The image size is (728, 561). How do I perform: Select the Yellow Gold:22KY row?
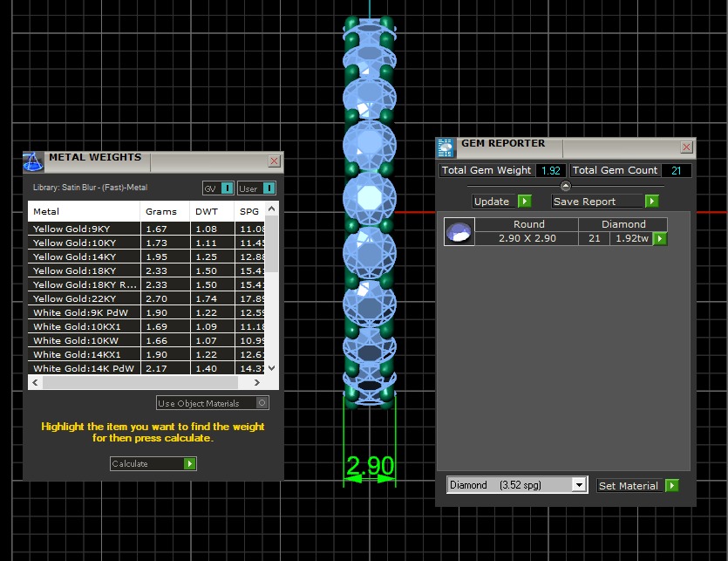coord(146,298)
